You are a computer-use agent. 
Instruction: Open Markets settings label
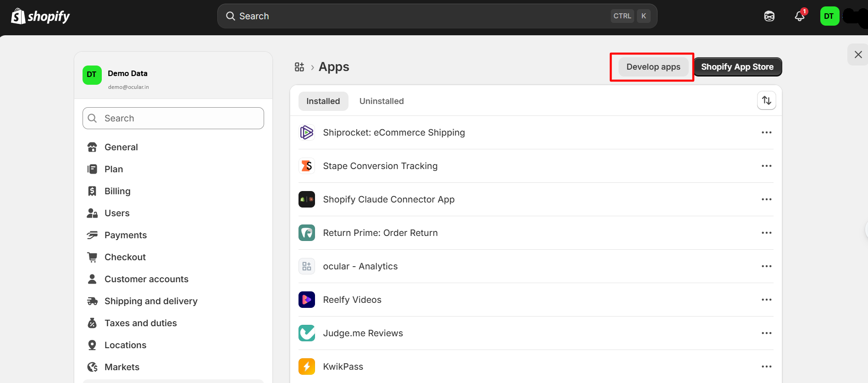click(x=122, y=367)
